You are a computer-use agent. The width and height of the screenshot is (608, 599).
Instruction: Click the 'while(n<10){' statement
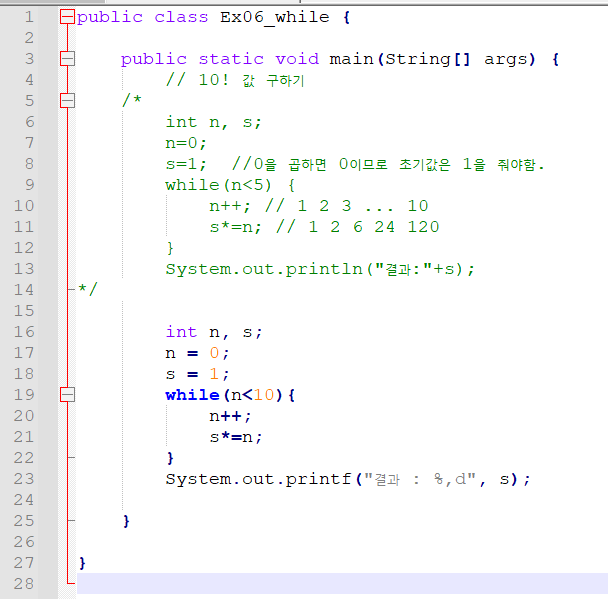click(x=230, y=395)
